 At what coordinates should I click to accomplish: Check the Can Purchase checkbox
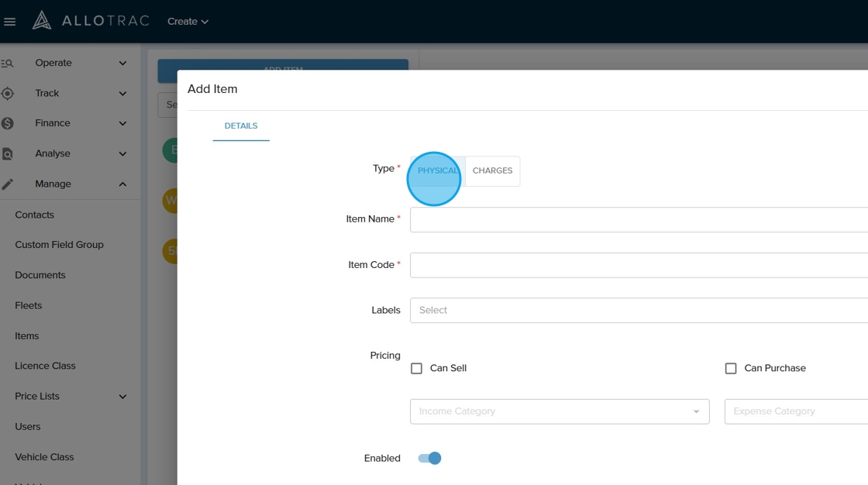click(731, 369)
